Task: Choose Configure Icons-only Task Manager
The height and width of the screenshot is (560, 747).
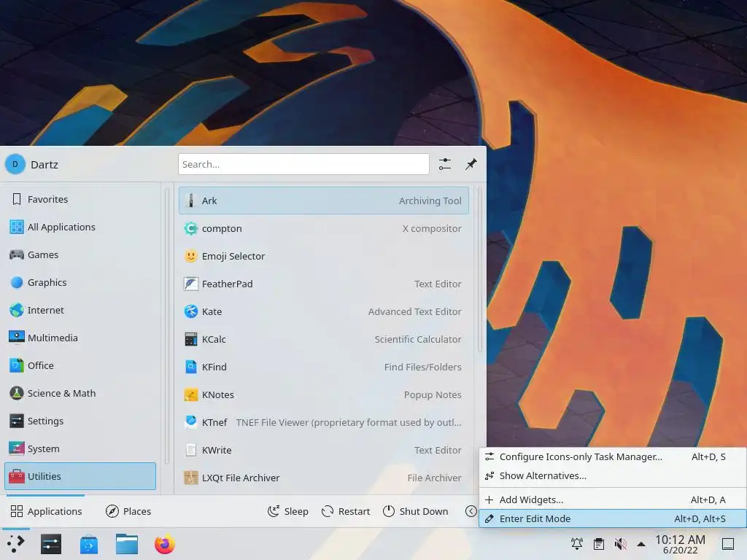Action: (612, 456)
